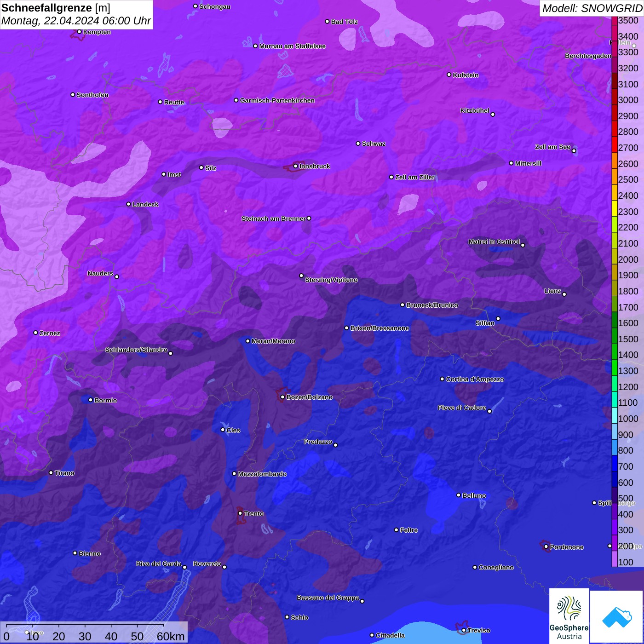The width and height of the screenshot is (644, 644).
Task: Click the Schwaz label
Action: tap(374, 144)
